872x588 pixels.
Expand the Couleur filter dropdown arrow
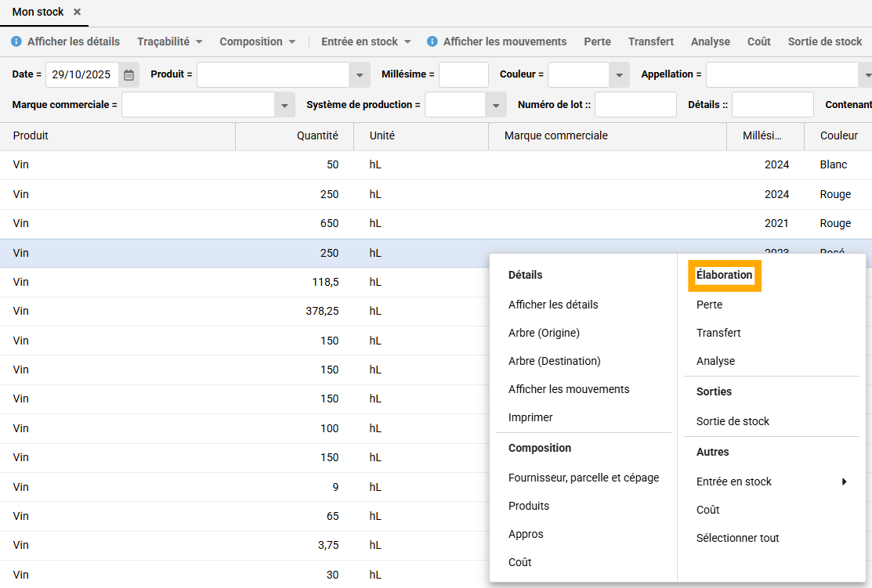point(619,75)
